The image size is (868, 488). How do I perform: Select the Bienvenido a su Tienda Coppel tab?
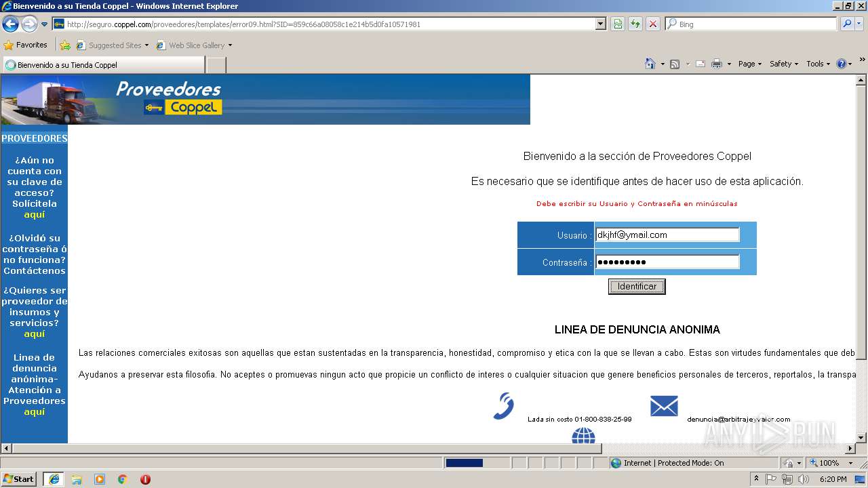pos(103,65)
